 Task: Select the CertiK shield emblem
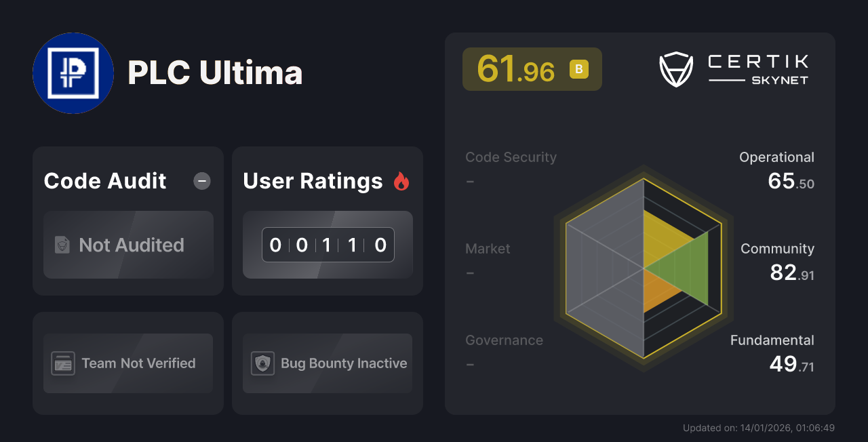675,68
